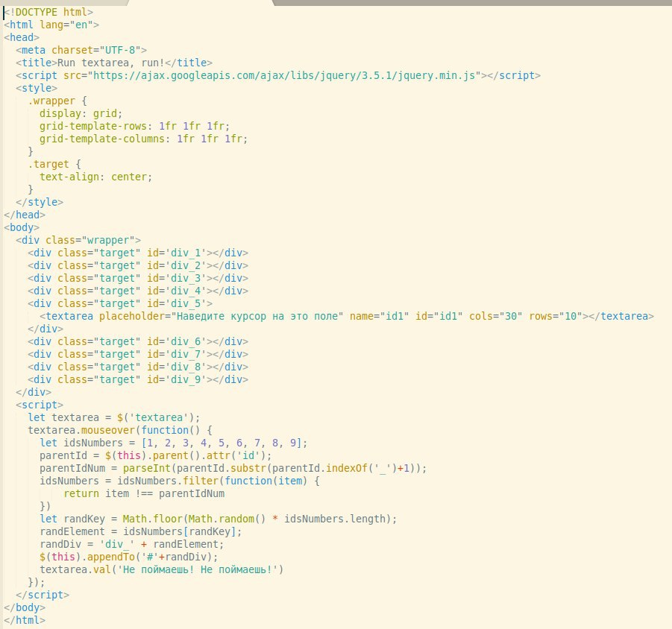This screenshot has width=672, height=629.
Task: Click the 'return item !== parentIdNum' line
Action: (144, 493)
